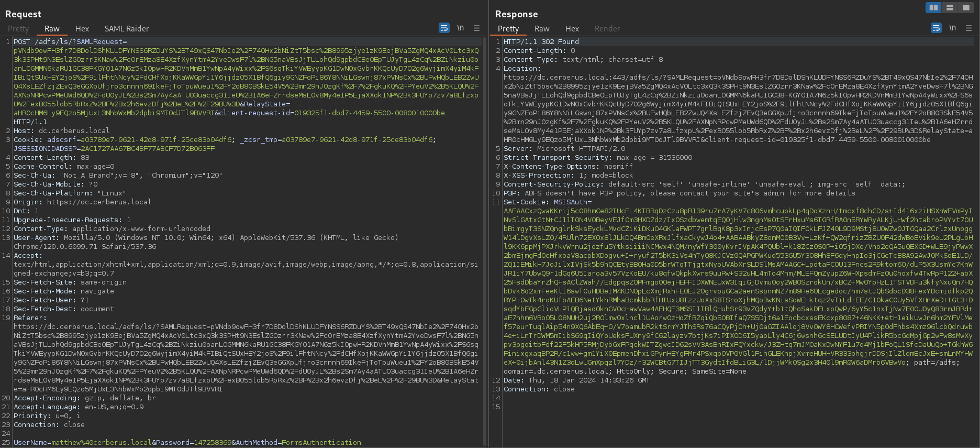Select the Request Raw tab
The image size is (980, 448).
[x=52, y=29]
